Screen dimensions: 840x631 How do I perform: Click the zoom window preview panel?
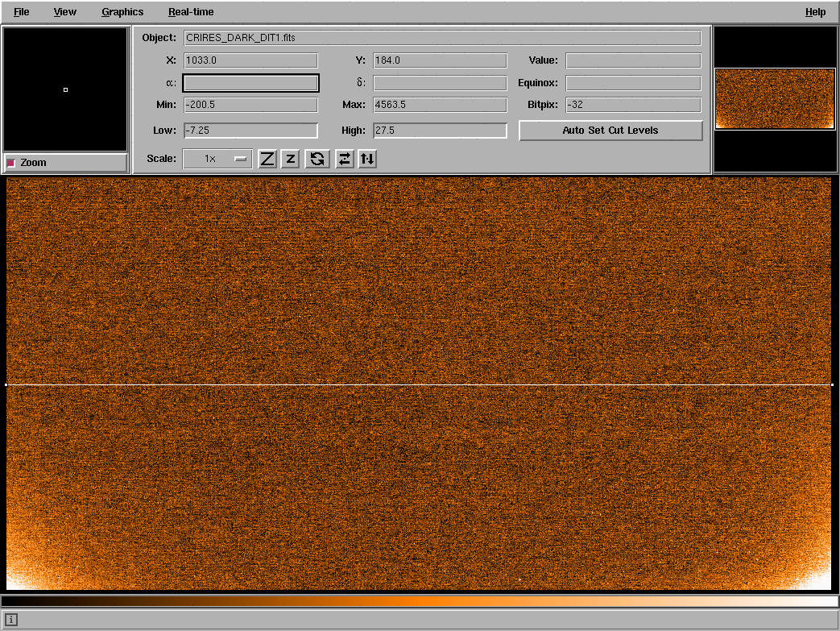pos(65,89)
